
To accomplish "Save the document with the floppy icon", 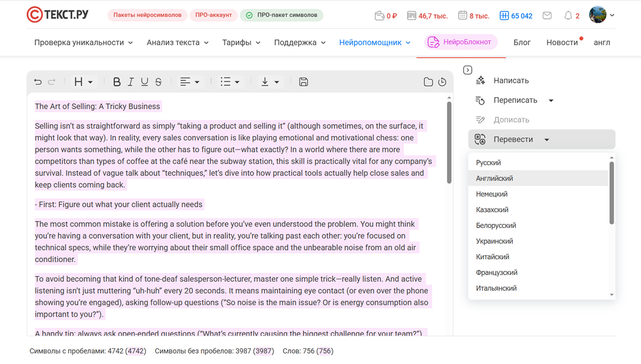I will pyautogui.click(x=303, y=82).
